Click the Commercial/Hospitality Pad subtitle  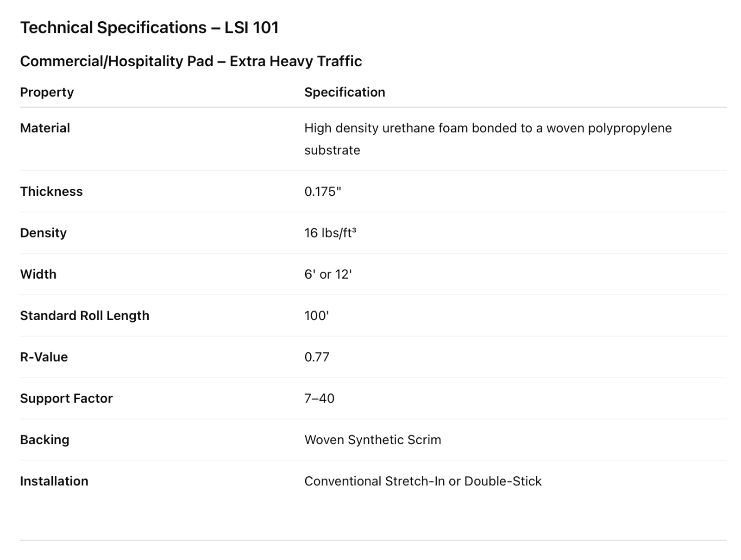click(x=191, y=61)
